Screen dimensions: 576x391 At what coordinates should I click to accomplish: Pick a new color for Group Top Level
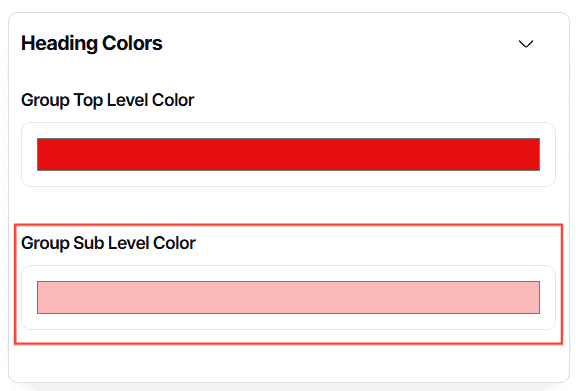point(288,154)
